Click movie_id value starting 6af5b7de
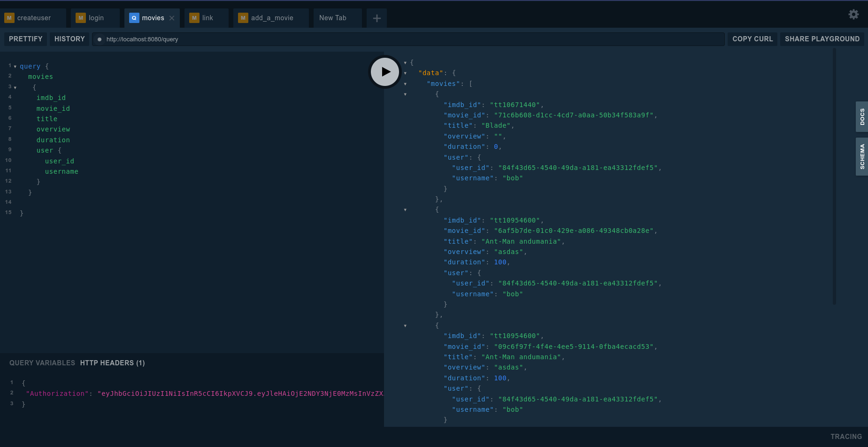The width and height of the screenshot is (868, 447). [574, 231]
